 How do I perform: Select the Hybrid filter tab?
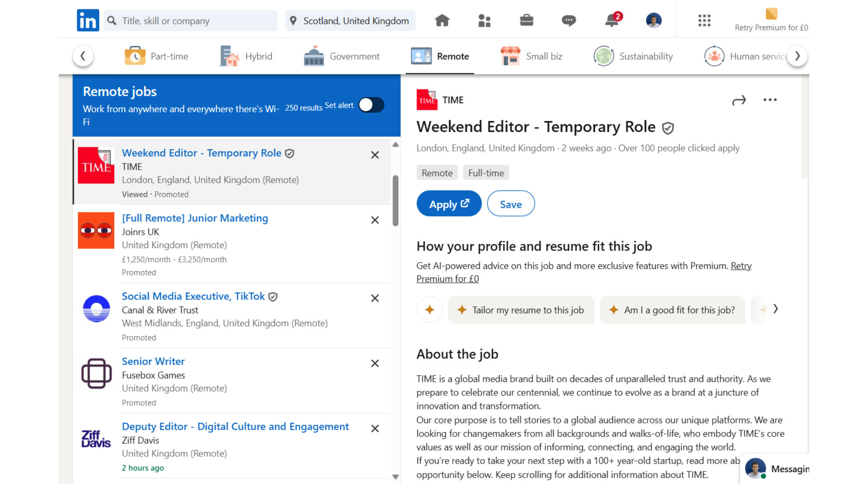(x=245, y=56)
